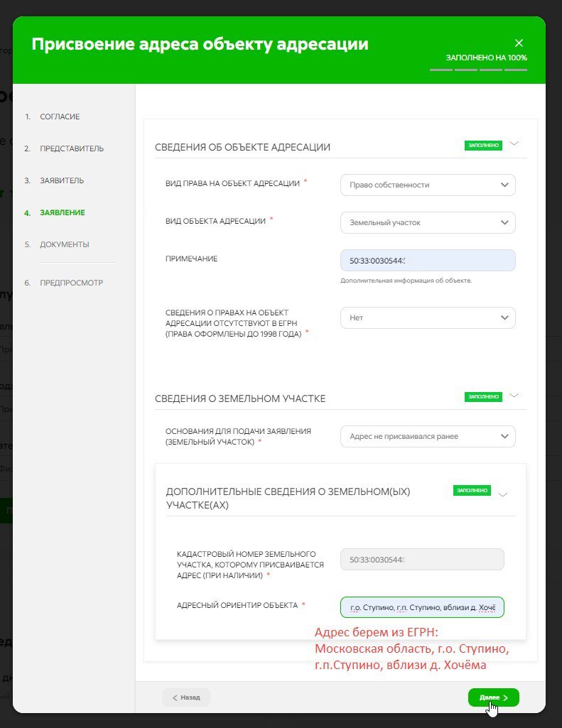Click the Заполнено на 100% progress indicator
The image size is (562, 728).
click(478, 63)
